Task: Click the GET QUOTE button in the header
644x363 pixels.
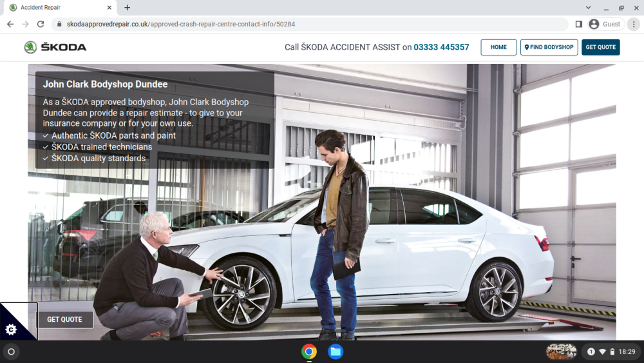Action: pos(600,47)
